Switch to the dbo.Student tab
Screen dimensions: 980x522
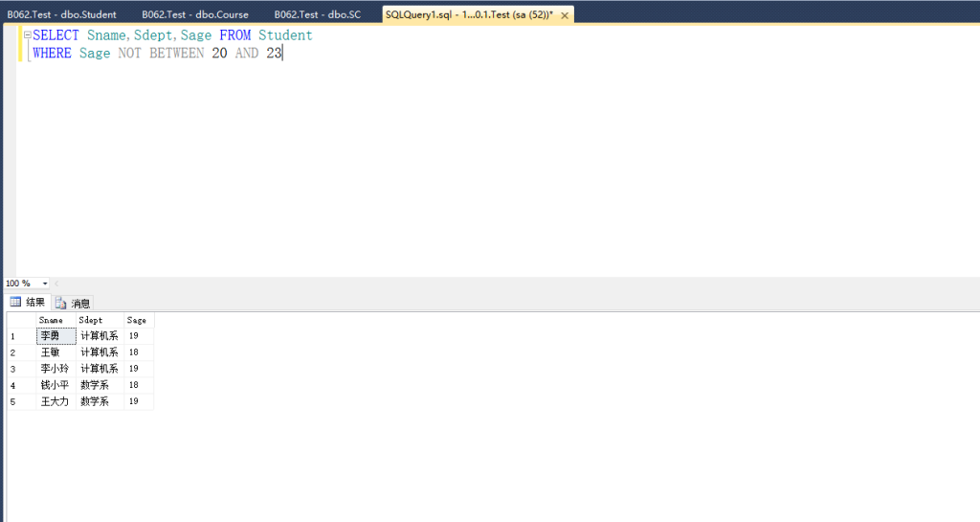[62, 14]
